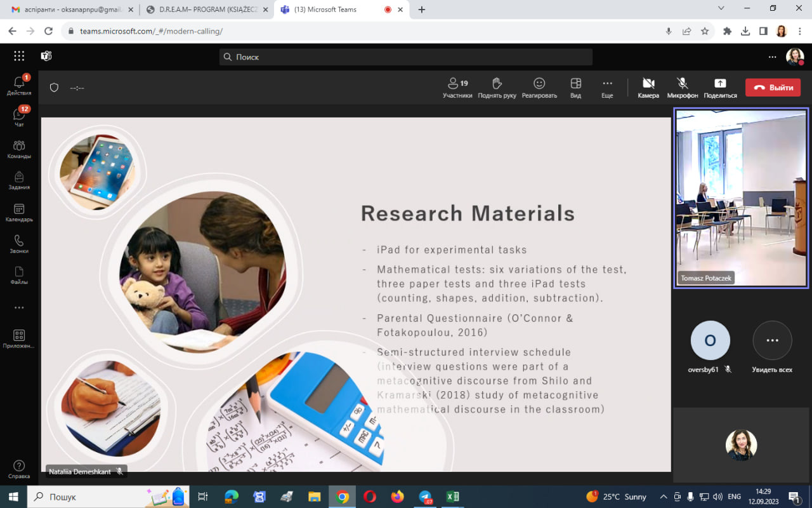Click the share page icon in address bar
The width and height of the screenshot is (812, 508).
686,30
